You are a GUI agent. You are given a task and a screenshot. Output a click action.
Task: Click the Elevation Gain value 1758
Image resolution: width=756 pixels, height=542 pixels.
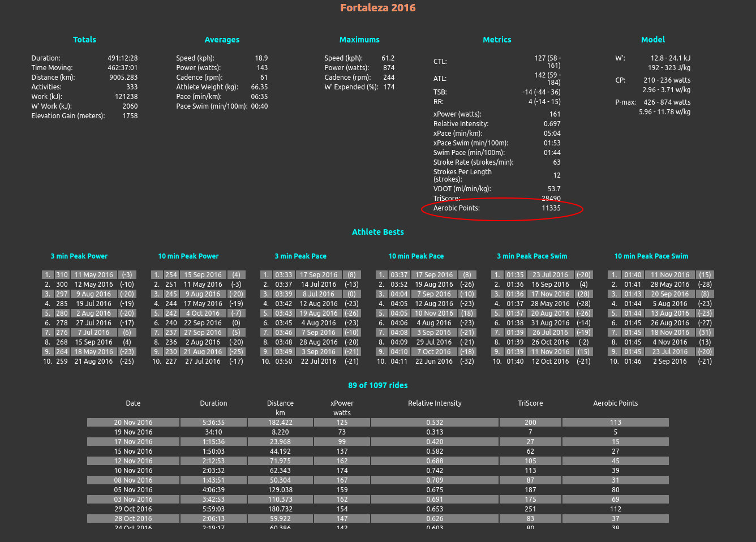tap(130, 116)
